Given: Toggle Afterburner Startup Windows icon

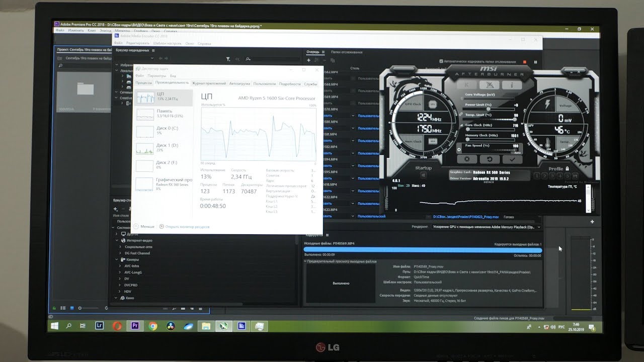Looking at the screenshot, I should [x=424, y=174].
